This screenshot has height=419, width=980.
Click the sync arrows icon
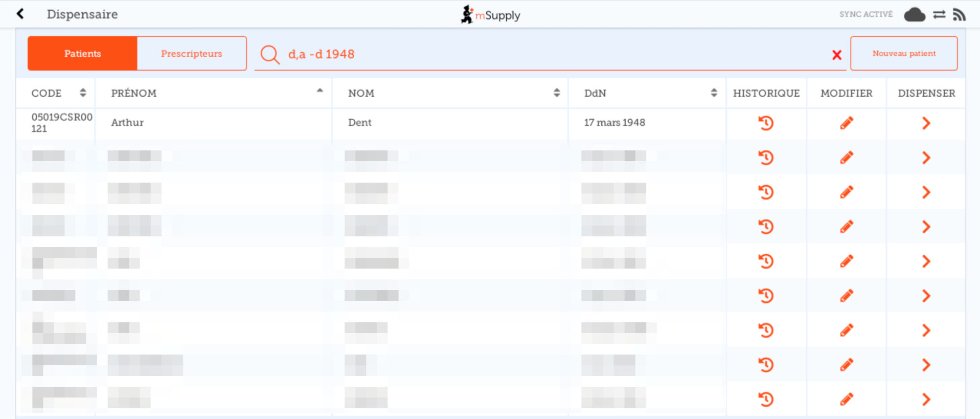point(939,15)
